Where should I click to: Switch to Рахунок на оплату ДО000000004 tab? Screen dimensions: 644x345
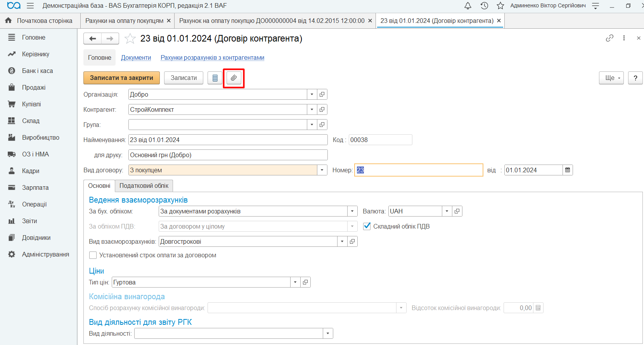(x=272, y=21)
